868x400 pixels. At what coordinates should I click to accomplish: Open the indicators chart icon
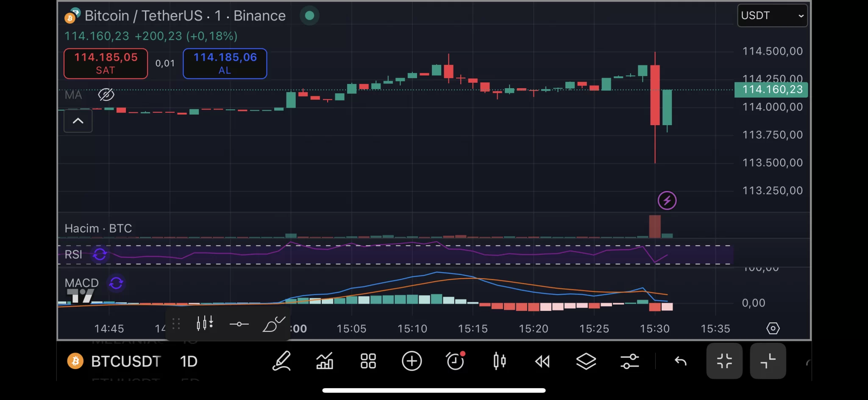pyautogui.click(x=325, y=361)
